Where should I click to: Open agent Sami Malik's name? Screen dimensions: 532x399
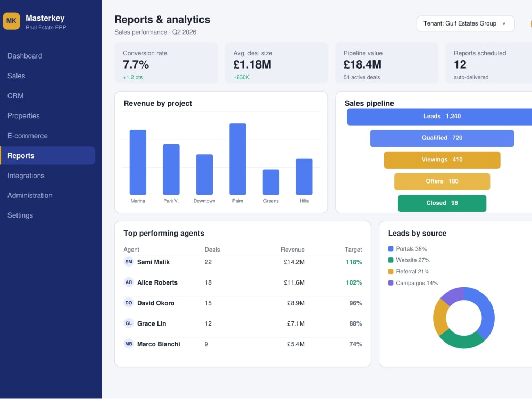(153, 262)
